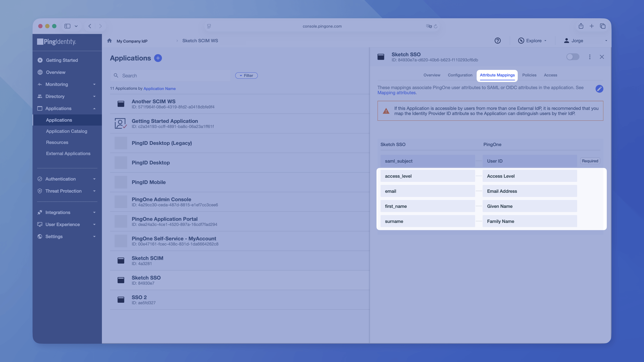The image size is (644, 362).
Task: Open Resources in the sidebar
Action: point(57,142)
